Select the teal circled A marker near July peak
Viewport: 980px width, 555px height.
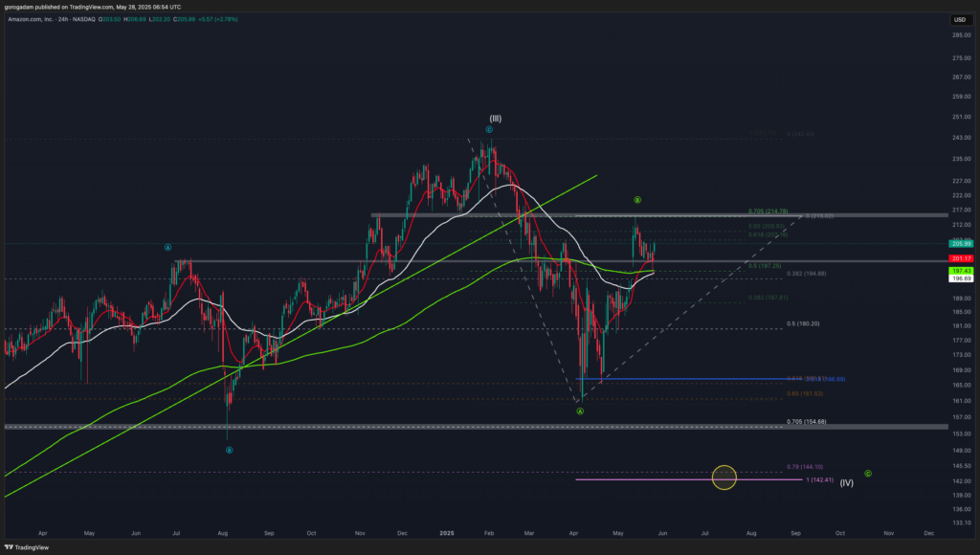(168, 247)
